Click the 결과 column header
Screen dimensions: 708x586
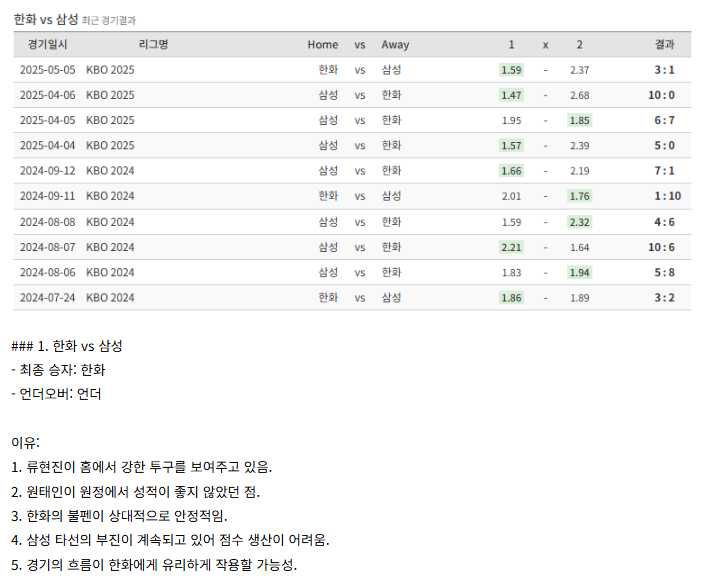coord(665,45)
